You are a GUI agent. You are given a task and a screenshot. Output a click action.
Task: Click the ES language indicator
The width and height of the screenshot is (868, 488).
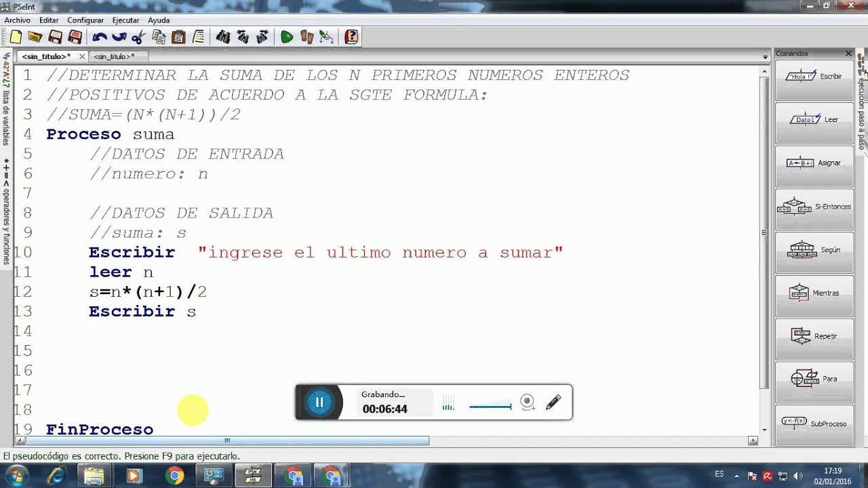click(719, 474)
